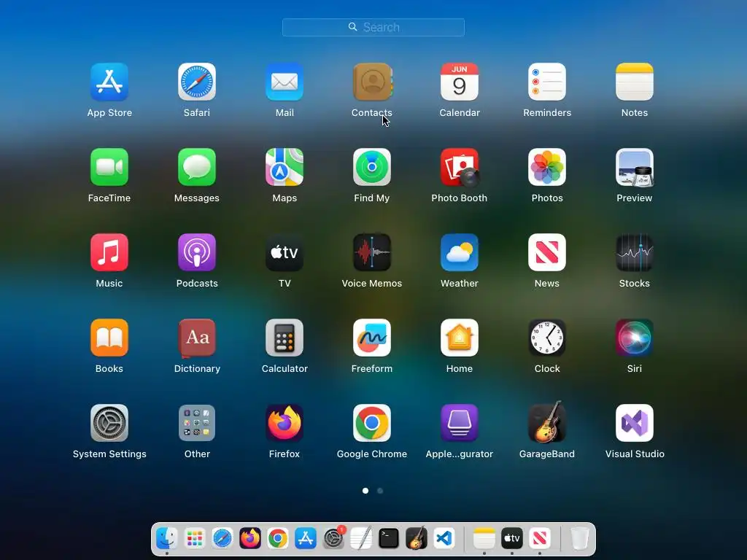
Task: Open the Preview app
Action: pyautogui.click(x=635, y=167)
